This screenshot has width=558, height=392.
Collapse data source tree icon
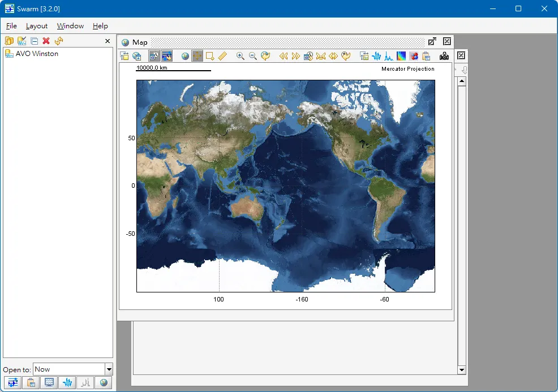(34, 41)
